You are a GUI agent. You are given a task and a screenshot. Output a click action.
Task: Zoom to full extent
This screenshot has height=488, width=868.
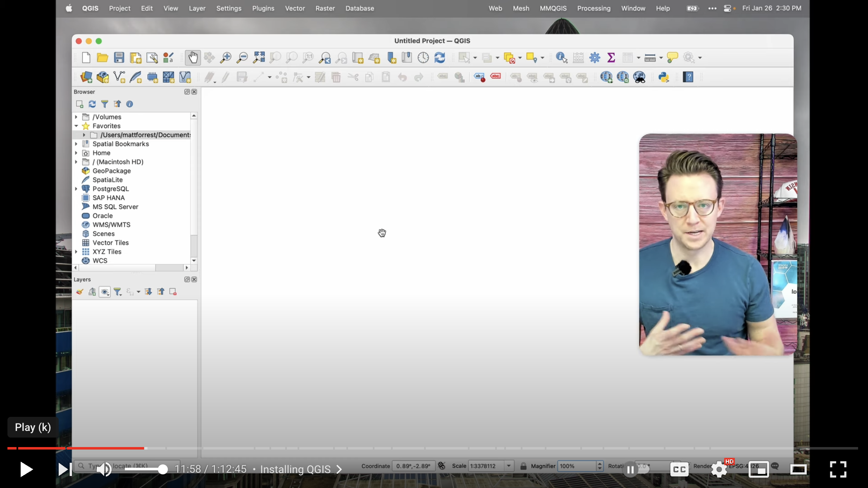pos(259,57)
